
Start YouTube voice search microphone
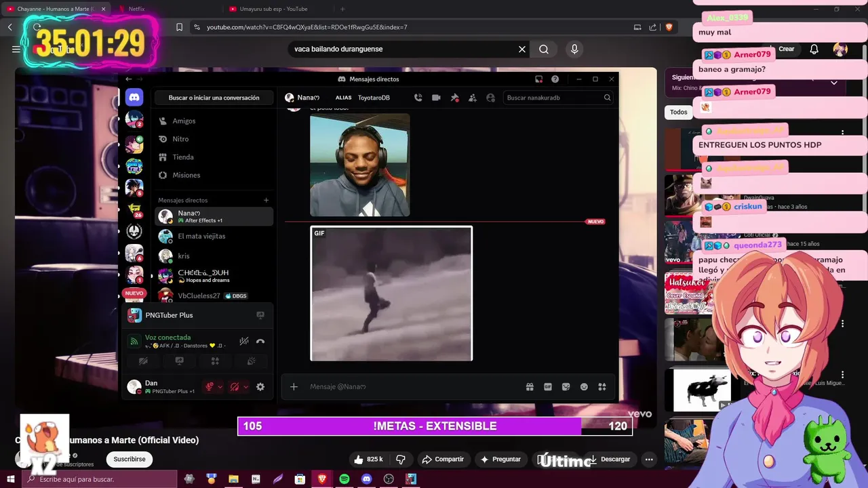click(x=574, y=49)
